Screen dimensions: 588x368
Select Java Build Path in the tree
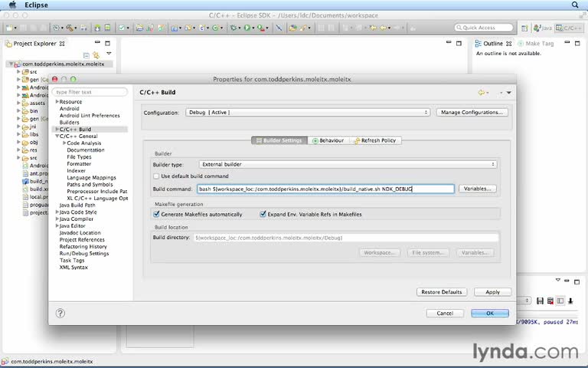click(77, 205)
